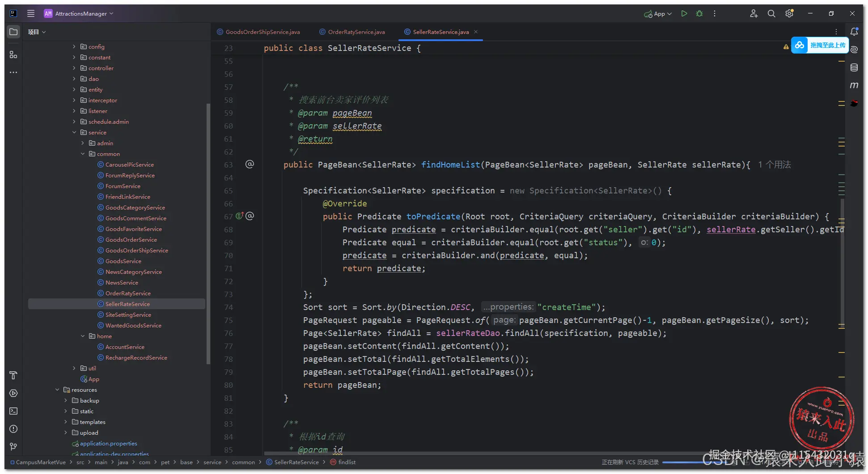The image size is (868, 474).
Task: Click the '1 个用法' usages hint
Action: (x=775, y=165)
